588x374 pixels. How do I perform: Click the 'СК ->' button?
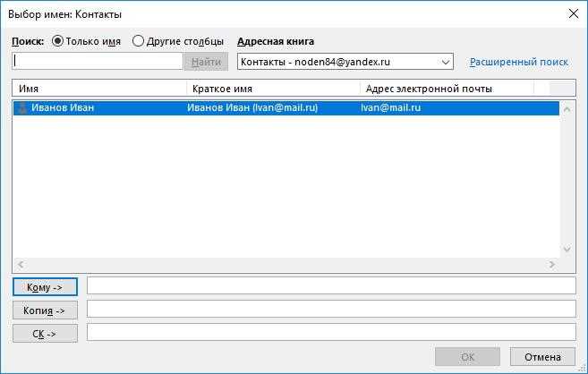point(45,334)
